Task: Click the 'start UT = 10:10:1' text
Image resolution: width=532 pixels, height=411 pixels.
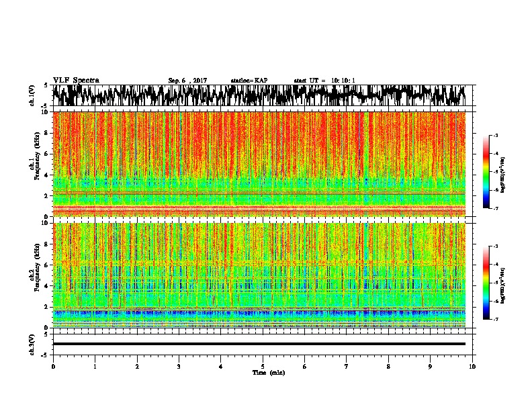Action: coord(324,81)
